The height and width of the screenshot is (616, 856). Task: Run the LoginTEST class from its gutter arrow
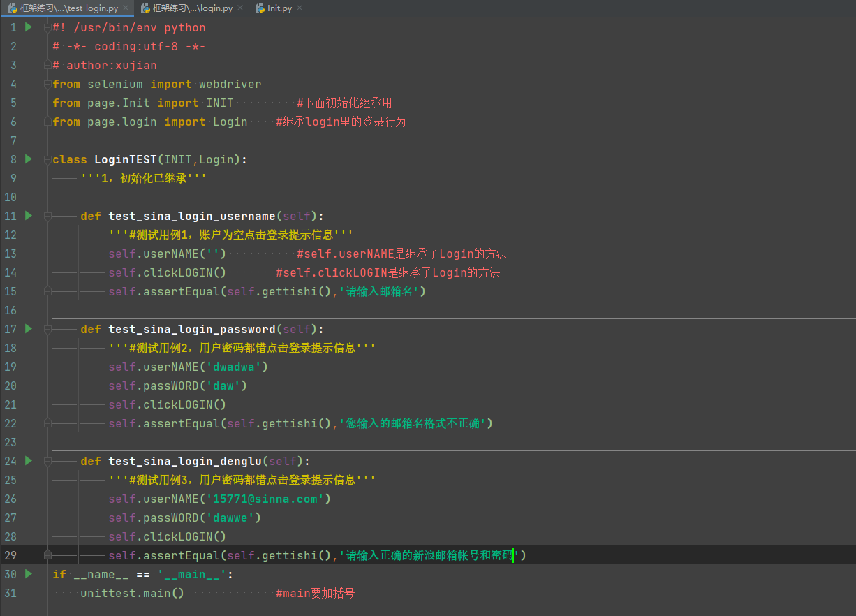(29, 159)
